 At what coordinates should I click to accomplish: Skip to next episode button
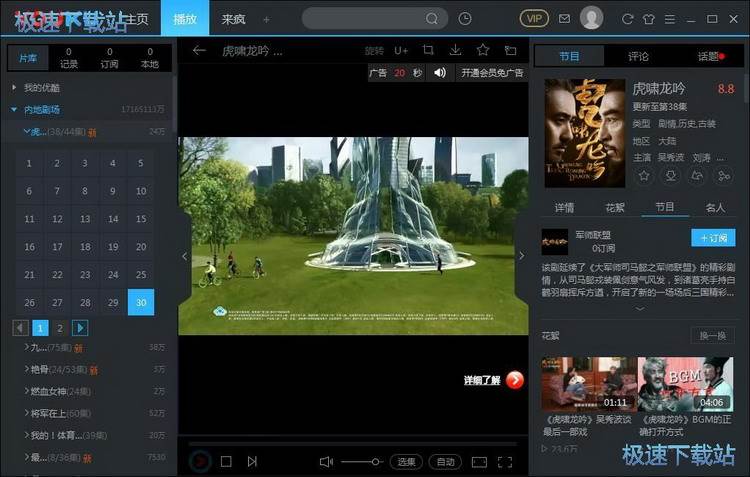[252, 461]
